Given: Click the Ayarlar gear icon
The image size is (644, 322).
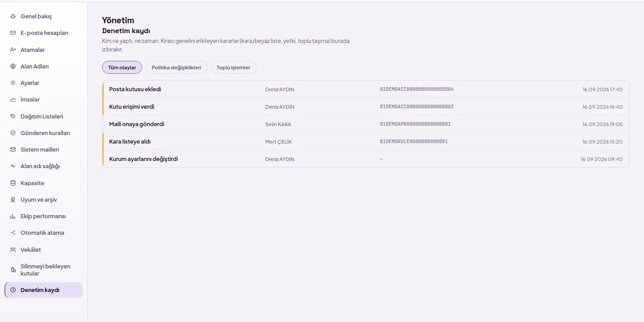Looking at the screenshot, I should point(13,83).
